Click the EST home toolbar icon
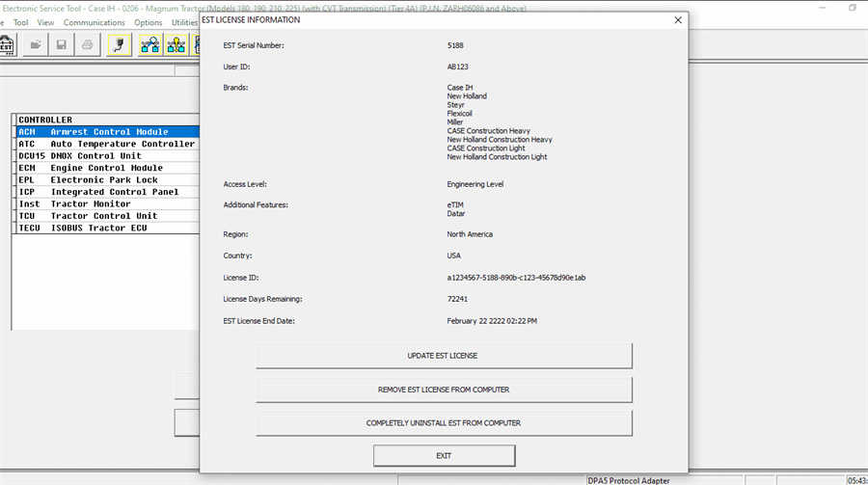Screen dimensions: 868x485 (x=7, y=45)
